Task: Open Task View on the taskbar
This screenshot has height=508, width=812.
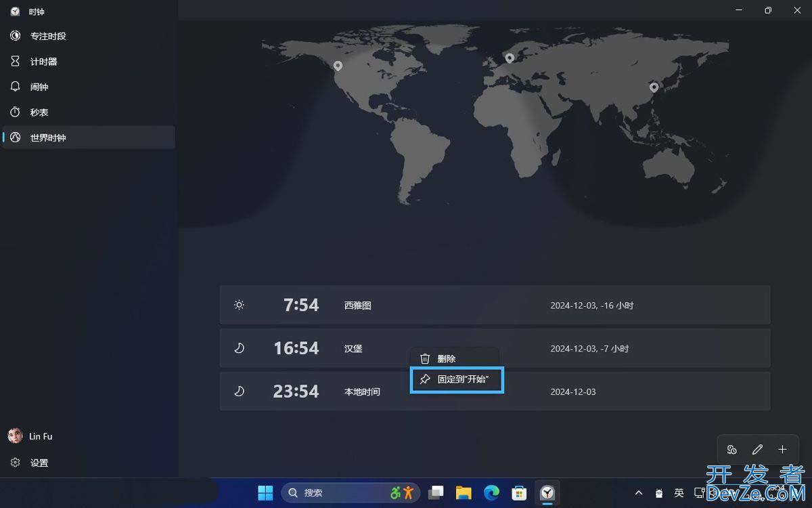Action: click(437, 492)
